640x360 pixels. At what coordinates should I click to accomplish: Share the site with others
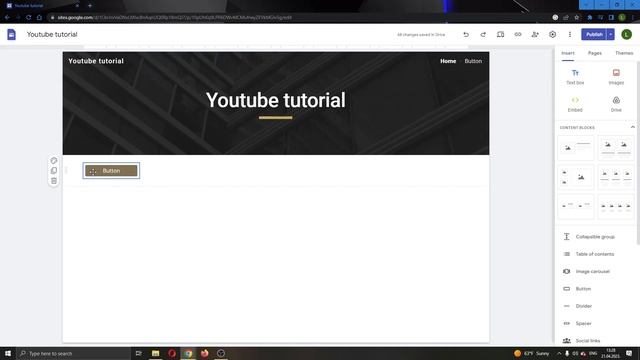point(535,35)
